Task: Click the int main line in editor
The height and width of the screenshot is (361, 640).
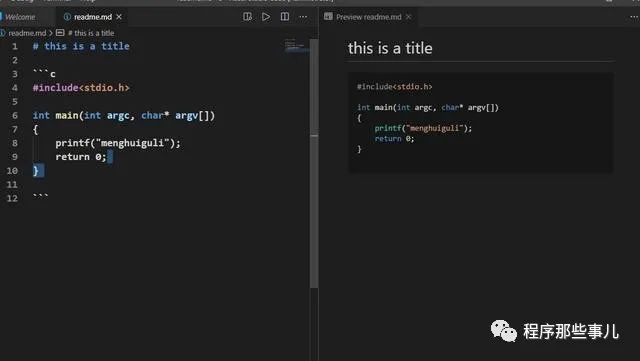Action: (x=124, y=116)
